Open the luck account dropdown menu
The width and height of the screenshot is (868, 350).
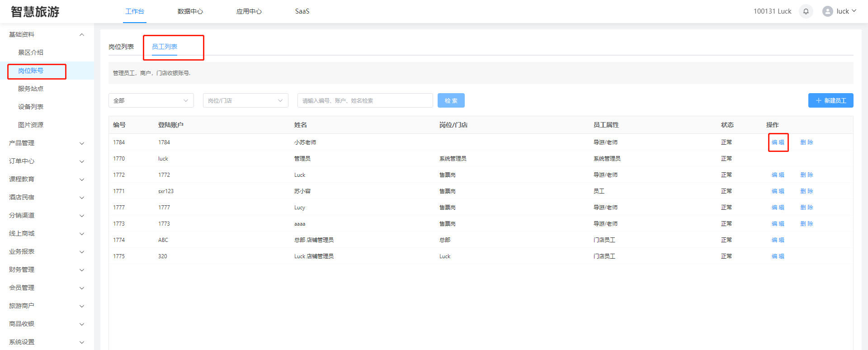click(x=845, y=11)
